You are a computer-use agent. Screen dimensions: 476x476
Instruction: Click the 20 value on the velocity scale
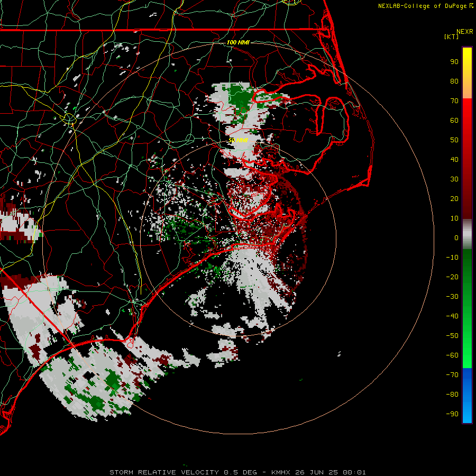pyautogui.click(x=454, y=199)
